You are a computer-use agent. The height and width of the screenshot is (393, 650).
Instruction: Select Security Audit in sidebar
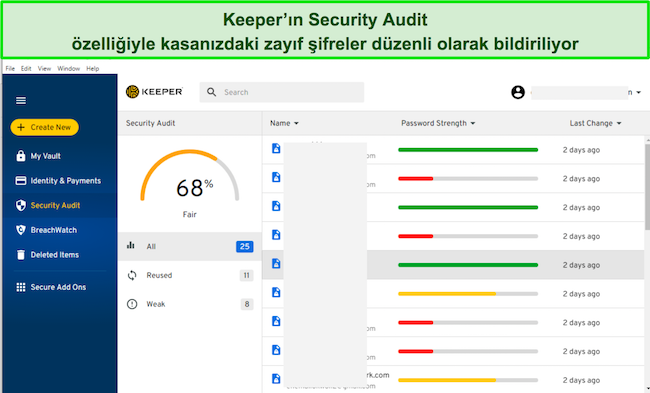[55, 205]
